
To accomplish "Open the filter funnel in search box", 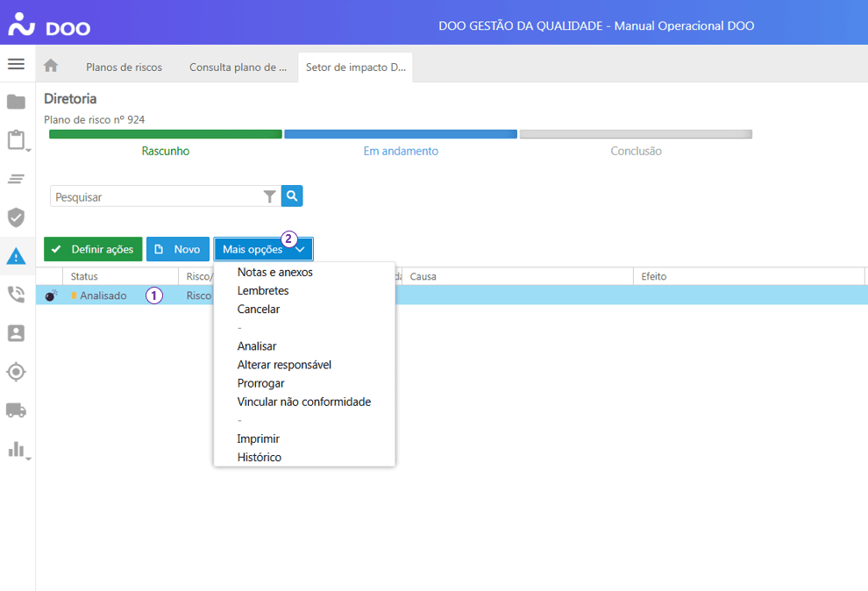I will pos(270,197).
